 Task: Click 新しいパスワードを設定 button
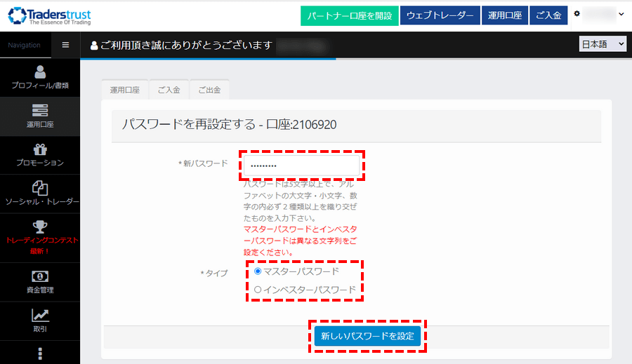click(367, 336)
